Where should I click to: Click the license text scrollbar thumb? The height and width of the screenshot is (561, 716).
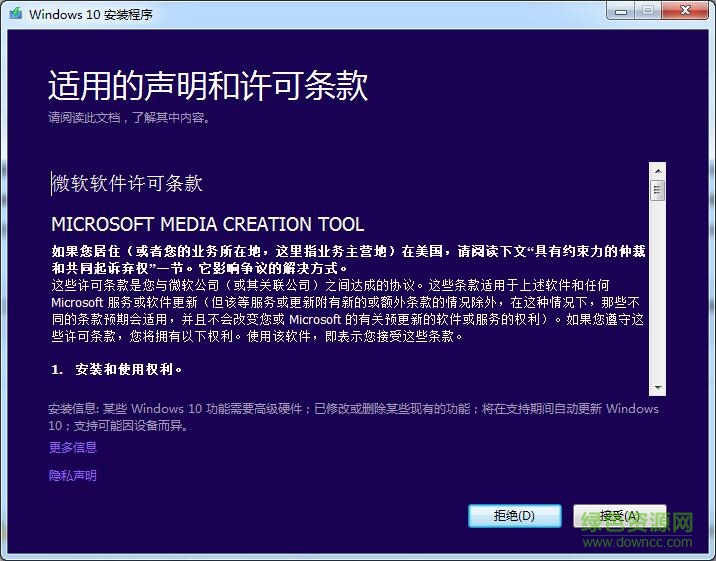click(658, 190)
